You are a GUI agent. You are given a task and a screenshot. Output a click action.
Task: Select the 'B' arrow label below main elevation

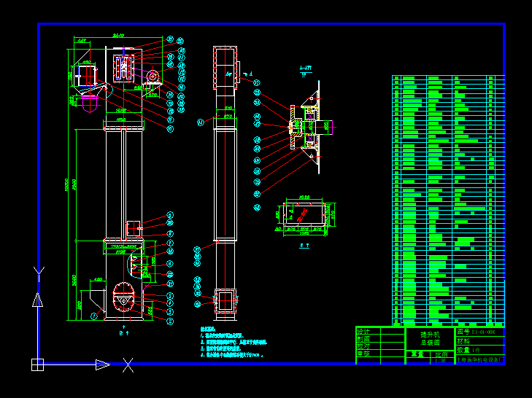click(124, 333)
